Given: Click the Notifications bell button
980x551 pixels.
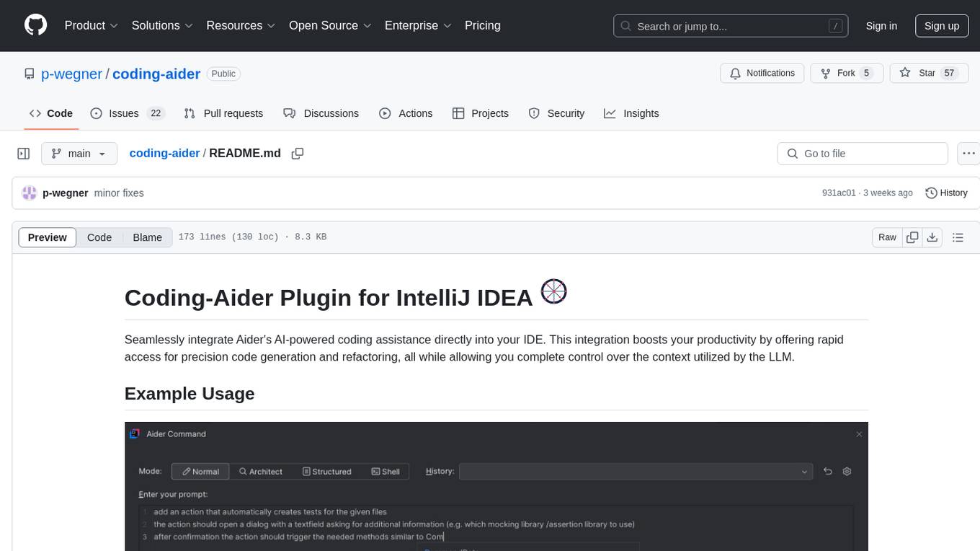Looking at the screenshot, I should (762, 74).
